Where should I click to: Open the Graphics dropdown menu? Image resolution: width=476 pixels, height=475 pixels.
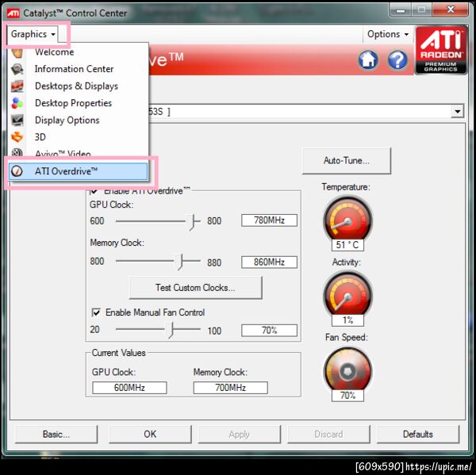pos(33,34)
